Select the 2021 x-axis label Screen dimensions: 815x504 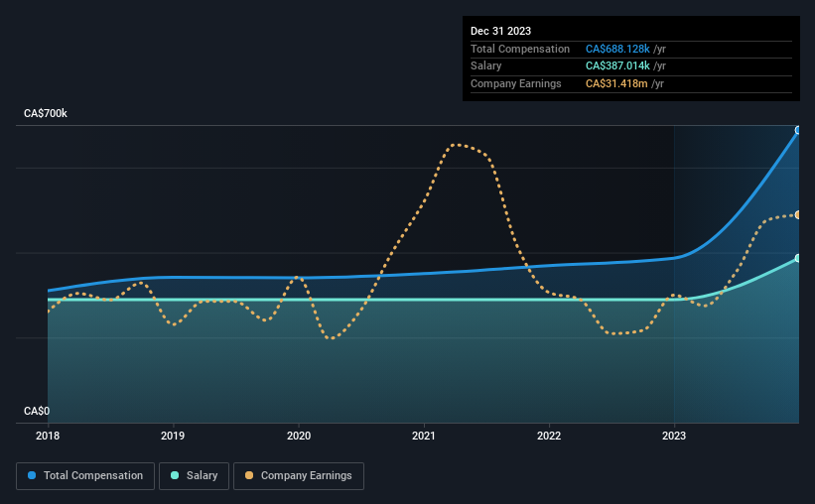pos(424,436)
